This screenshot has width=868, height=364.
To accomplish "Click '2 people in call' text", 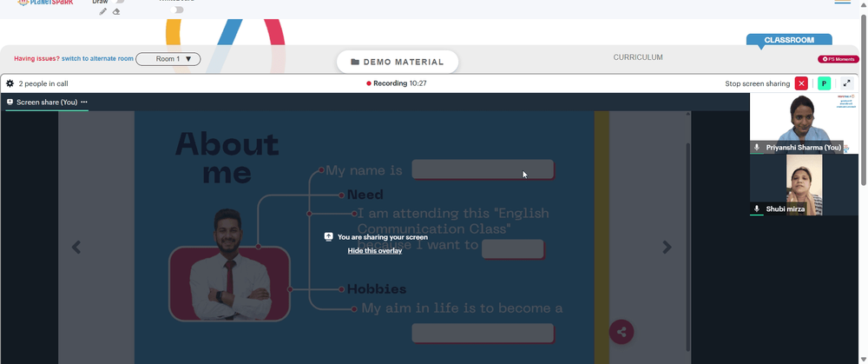I will coord(43,83).
